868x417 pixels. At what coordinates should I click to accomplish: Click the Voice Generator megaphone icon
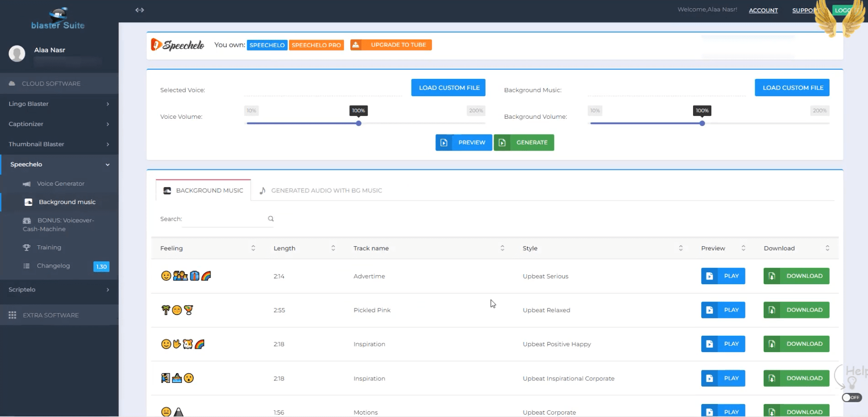coord(26,184)
